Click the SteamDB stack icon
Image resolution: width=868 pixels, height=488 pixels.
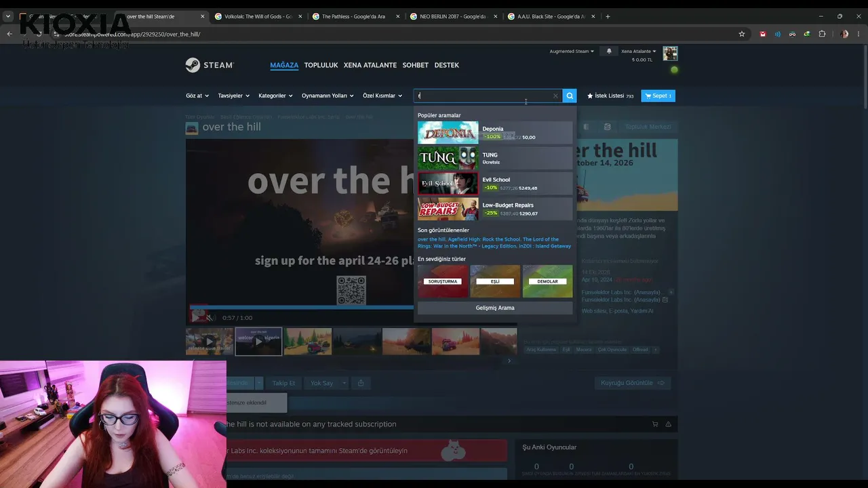607,127
